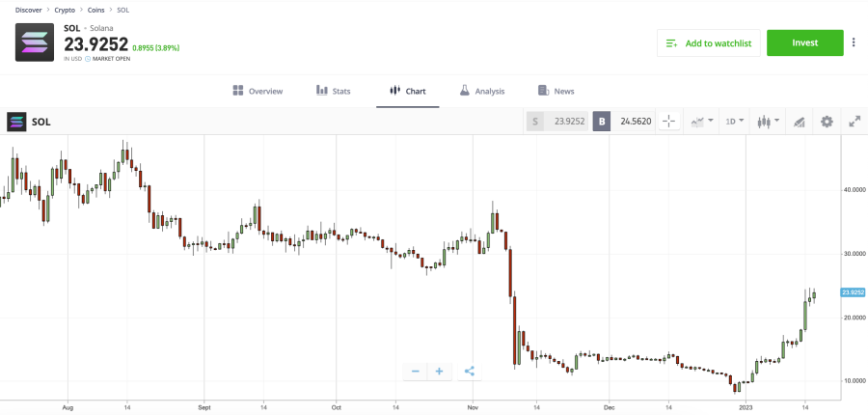Open the three-dot more options menu

pos(854,42)
